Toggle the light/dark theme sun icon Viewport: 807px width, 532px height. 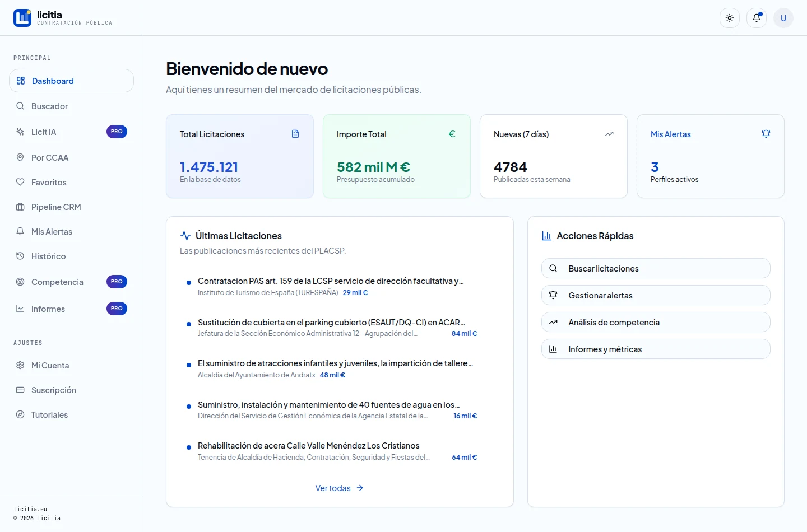pos(730,18)
